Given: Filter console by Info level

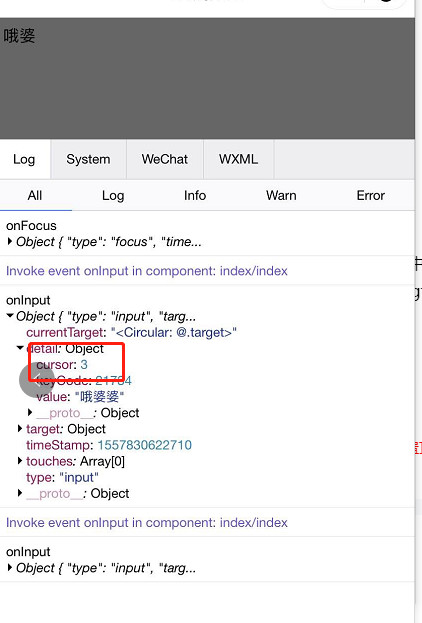Looking at the screenshot, I should click(195, 195).
